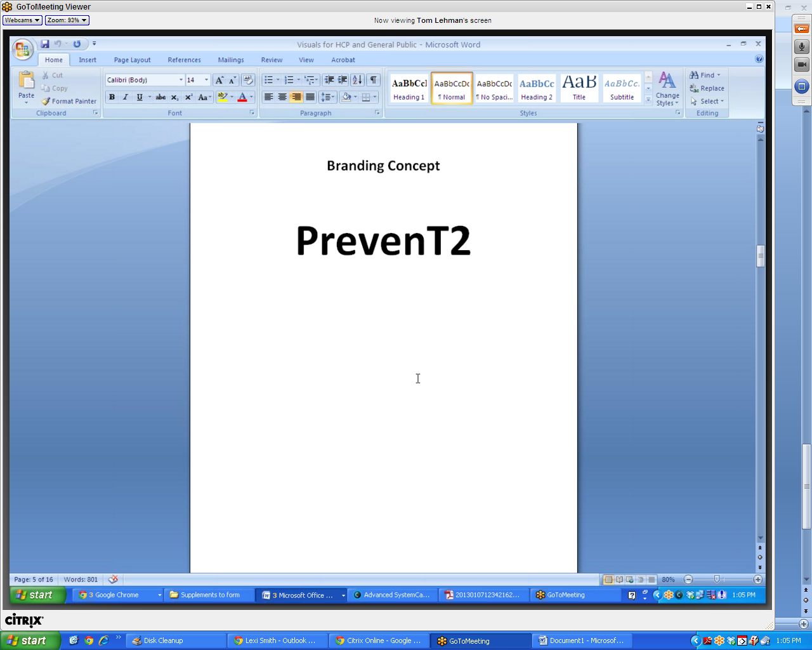Open the Webcams dropdown in GoToMeeting
The height and width of the screenshot is (650, 812).
[x=22, y=20]
